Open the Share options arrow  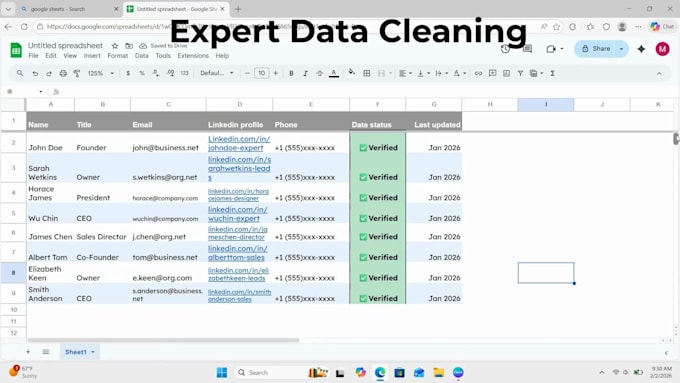coord(621,49)
